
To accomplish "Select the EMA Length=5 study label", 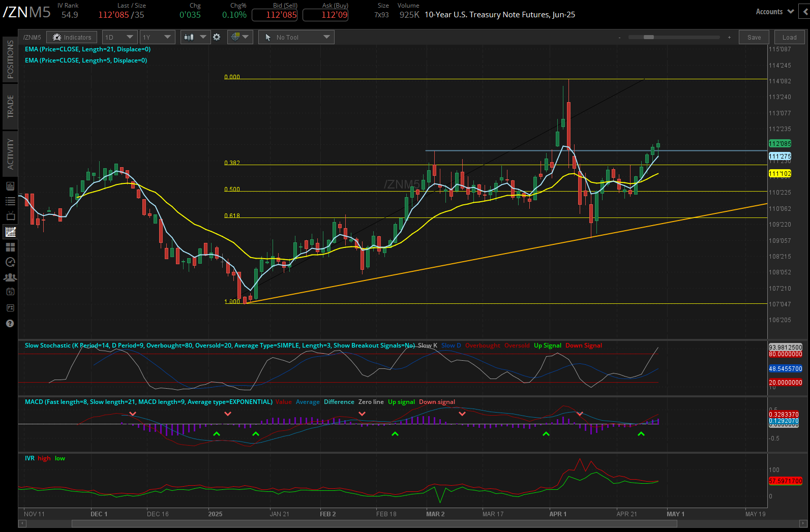I will (x=86, y=60).
